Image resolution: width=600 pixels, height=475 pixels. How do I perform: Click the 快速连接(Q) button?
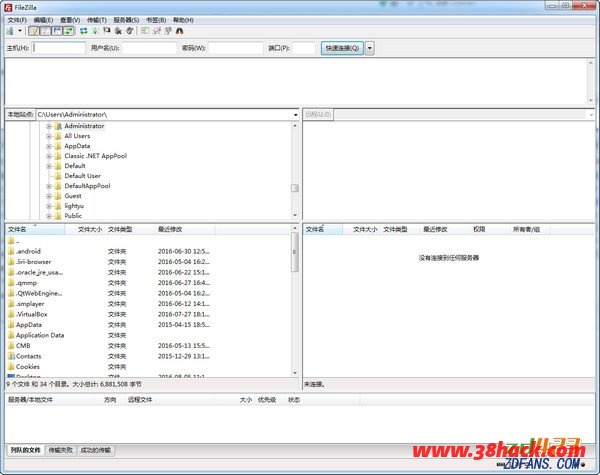coord(342,48)
